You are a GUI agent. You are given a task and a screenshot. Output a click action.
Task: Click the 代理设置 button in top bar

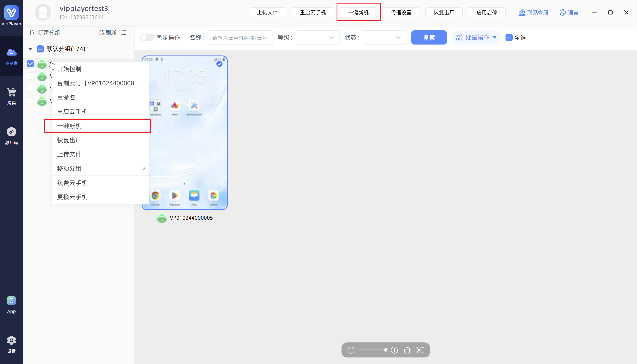pos(401,12)
